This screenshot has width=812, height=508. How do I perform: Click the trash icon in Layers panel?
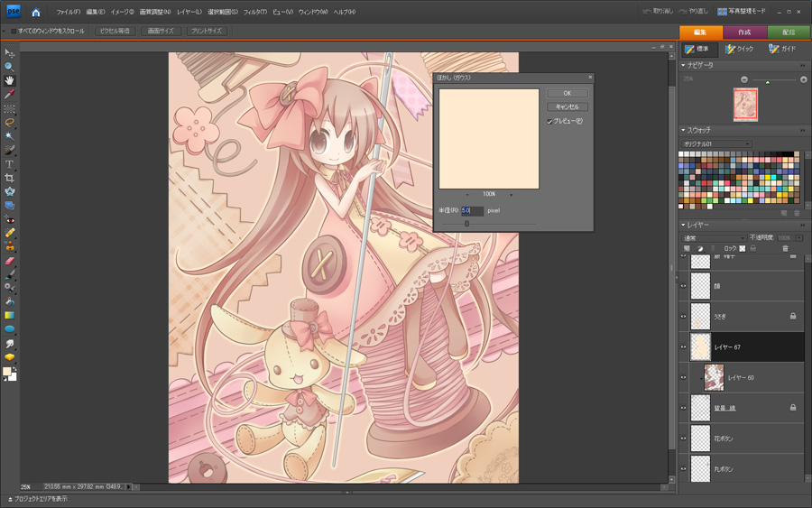point(785,248)
